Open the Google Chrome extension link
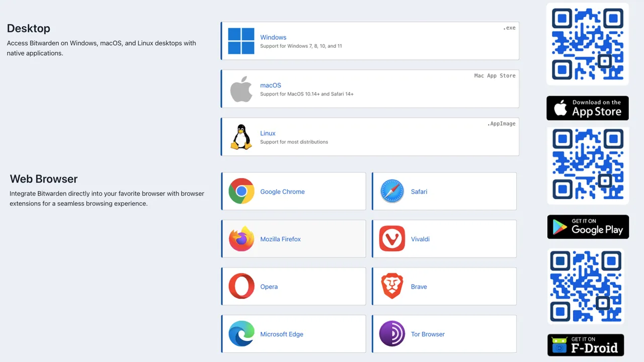 (282, 192)
